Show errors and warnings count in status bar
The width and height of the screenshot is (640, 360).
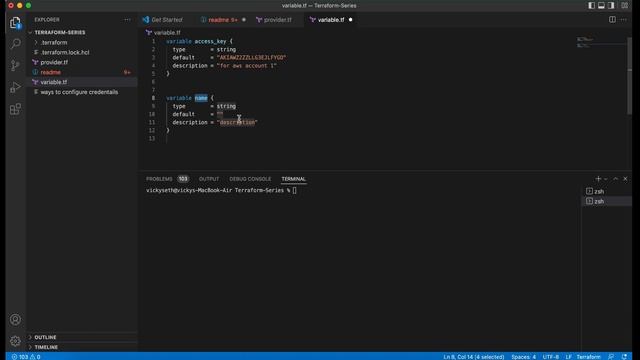[x=26, y=357]
